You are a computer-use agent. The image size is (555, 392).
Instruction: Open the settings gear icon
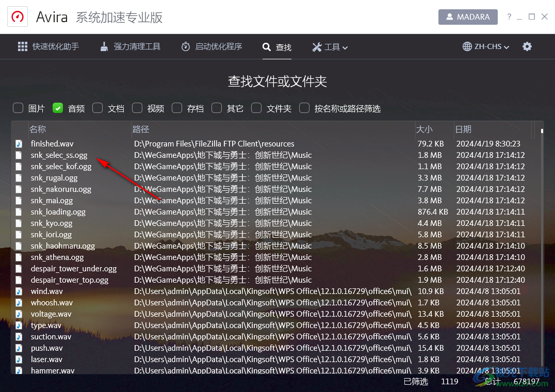click(527, 46)
